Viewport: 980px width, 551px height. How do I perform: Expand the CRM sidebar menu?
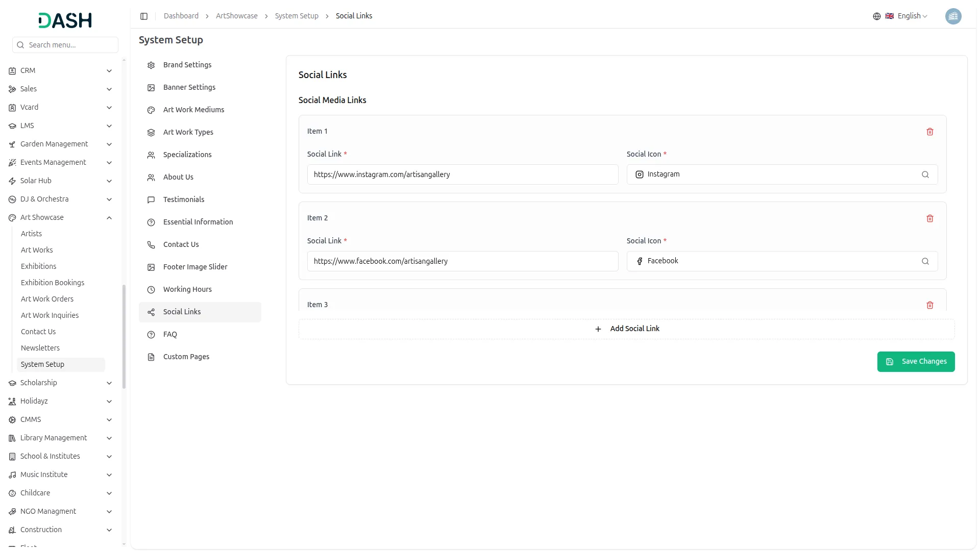[109, 71]
